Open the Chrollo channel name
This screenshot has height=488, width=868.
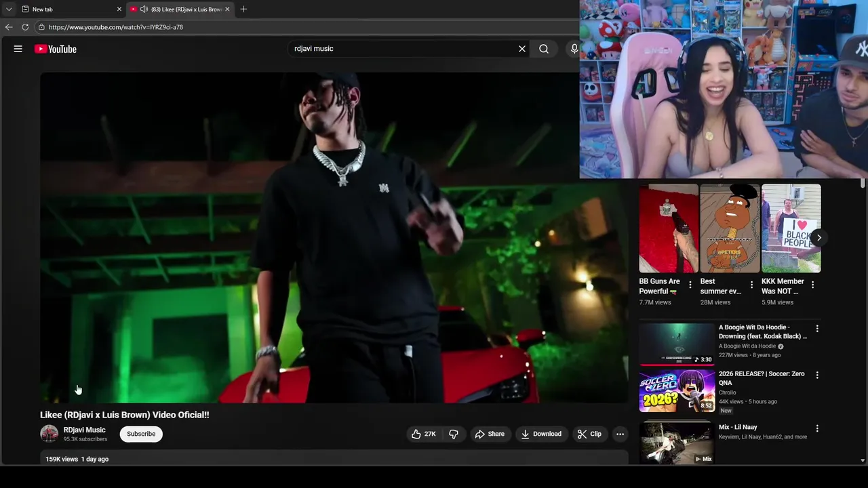[x=728, y=392]
